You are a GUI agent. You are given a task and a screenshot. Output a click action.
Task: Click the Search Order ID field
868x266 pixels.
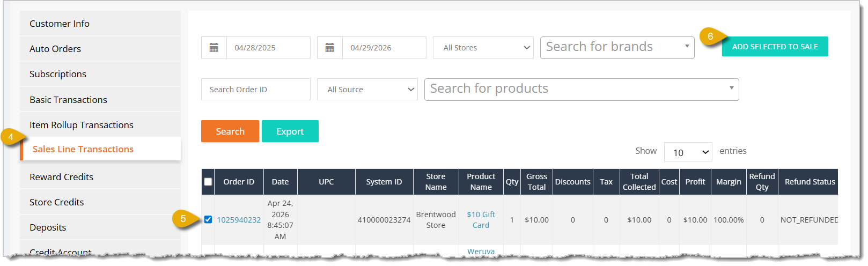256,90
